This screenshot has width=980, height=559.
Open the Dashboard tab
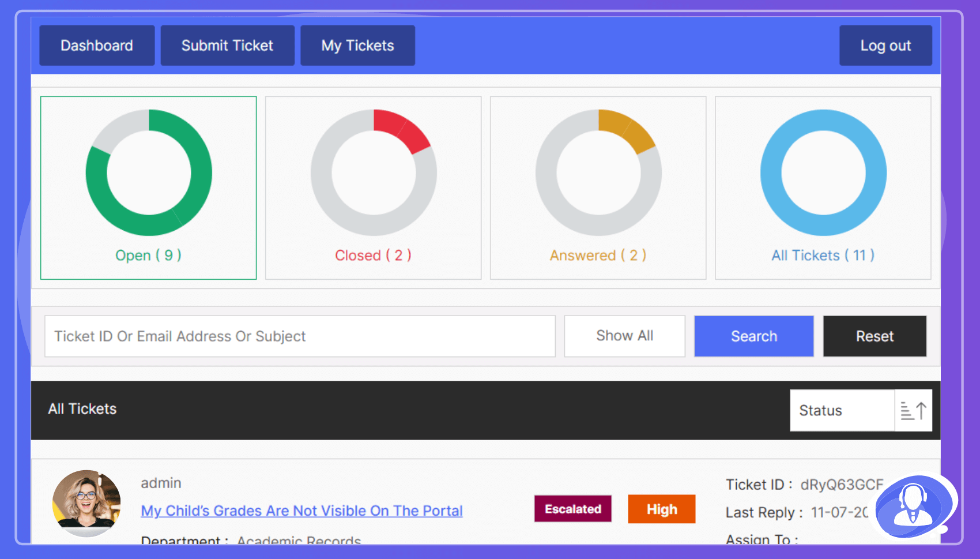pyautogui.click(x=97, y=46)
